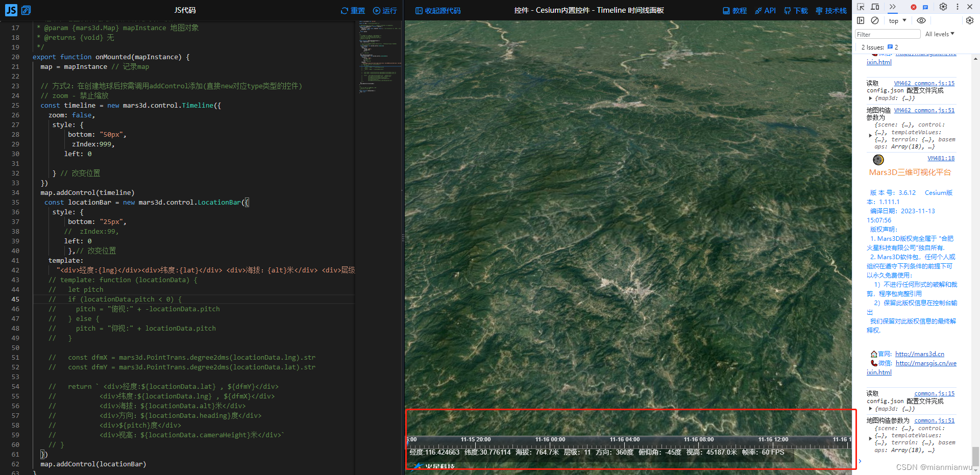Clear the console with the no-entry icon
Image resolution: width=980 pixels, height=475 pixels.
[875, 21]
